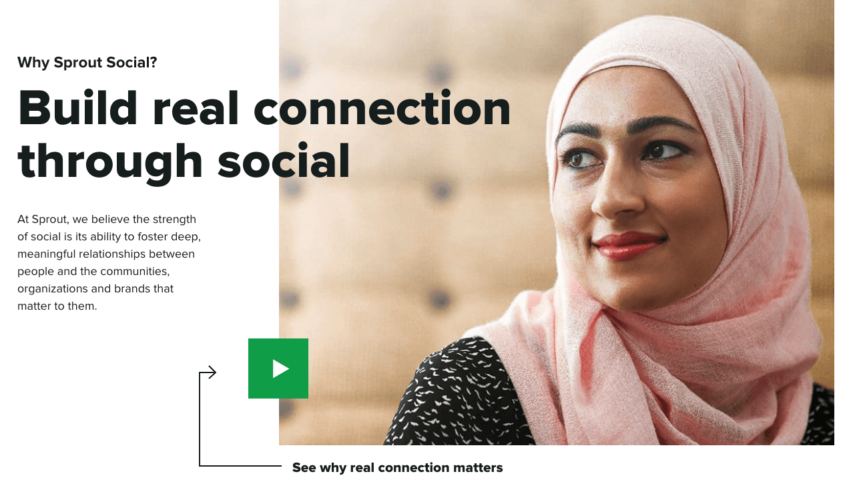Click the 'At Sprout, we believe' paragraph
The height and width of the screenshot is (504, 851).
tap(109, 263)
